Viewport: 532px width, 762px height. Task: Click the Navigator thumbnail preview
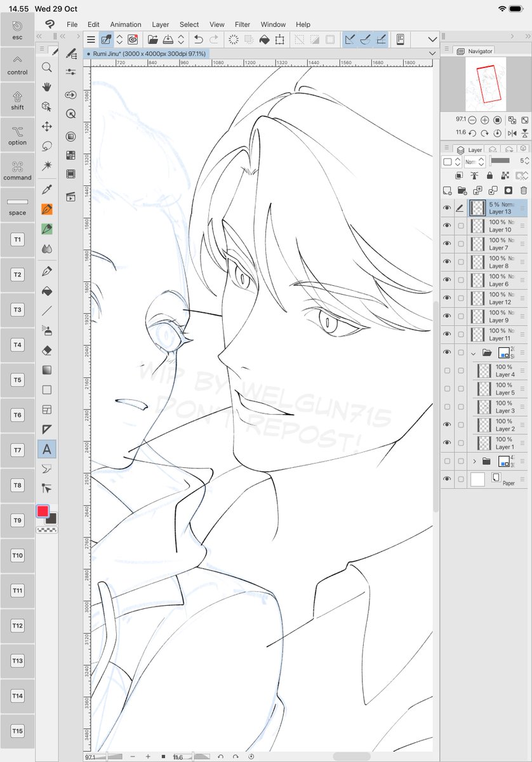tap(486, 84)
